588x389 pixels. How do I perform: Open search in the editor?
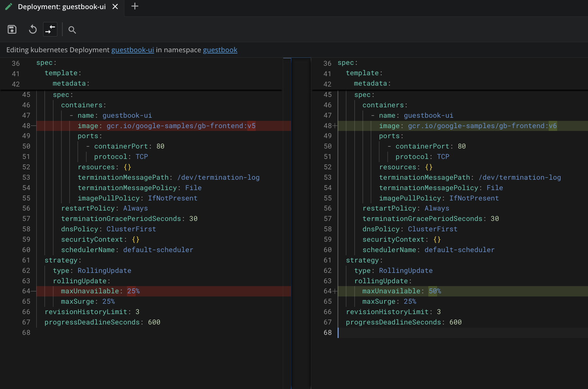(x=72, y=30)
